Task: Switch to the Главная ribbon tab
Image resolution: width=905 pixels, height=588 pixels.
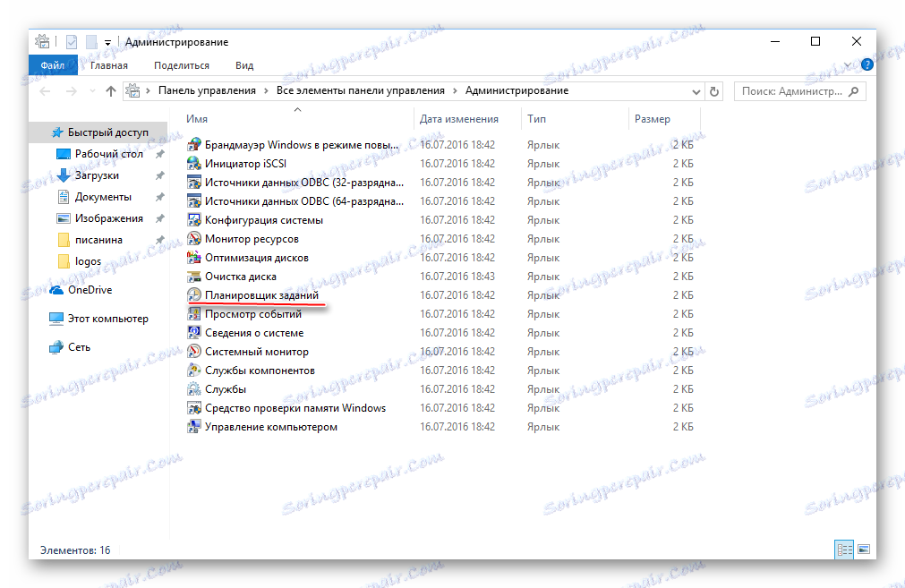Action: coord(109,65)
